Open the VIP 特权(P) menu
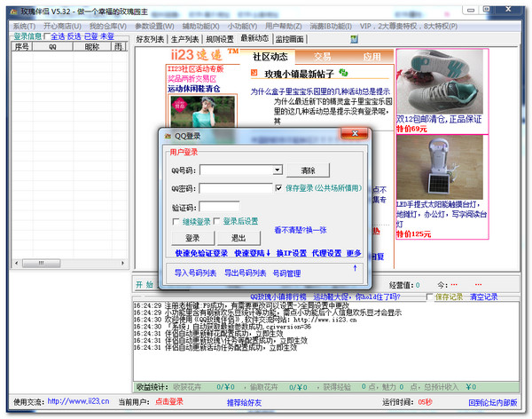The width and height of the screenshot is (532, 419). [x=409, y=26]
